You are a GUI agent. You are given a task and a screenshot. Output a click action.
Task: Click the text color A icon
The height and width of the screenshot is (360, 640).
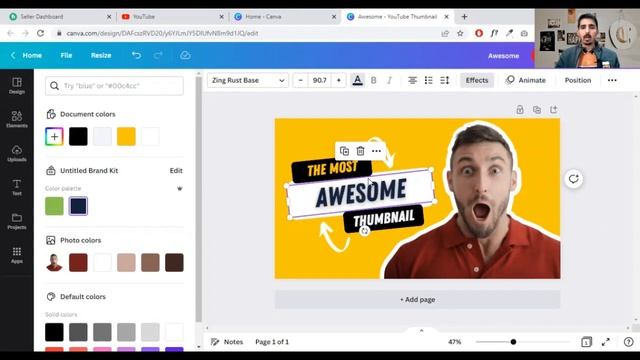click(358, 80)
